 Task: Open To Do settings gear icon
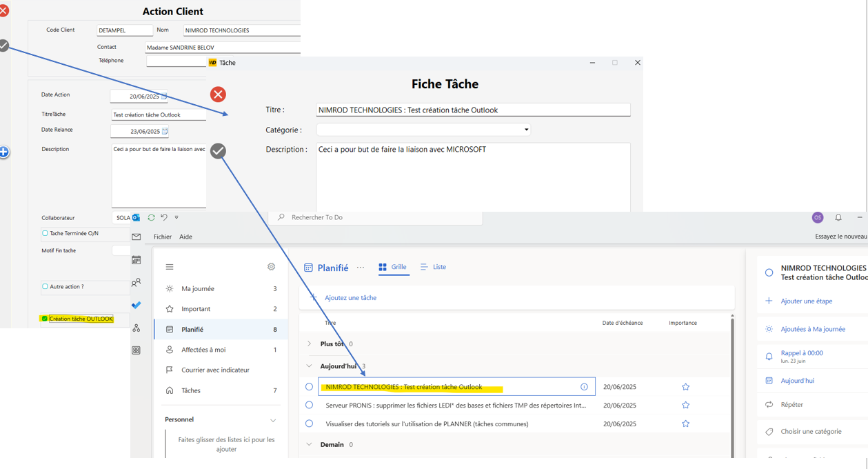coord(271,267)
